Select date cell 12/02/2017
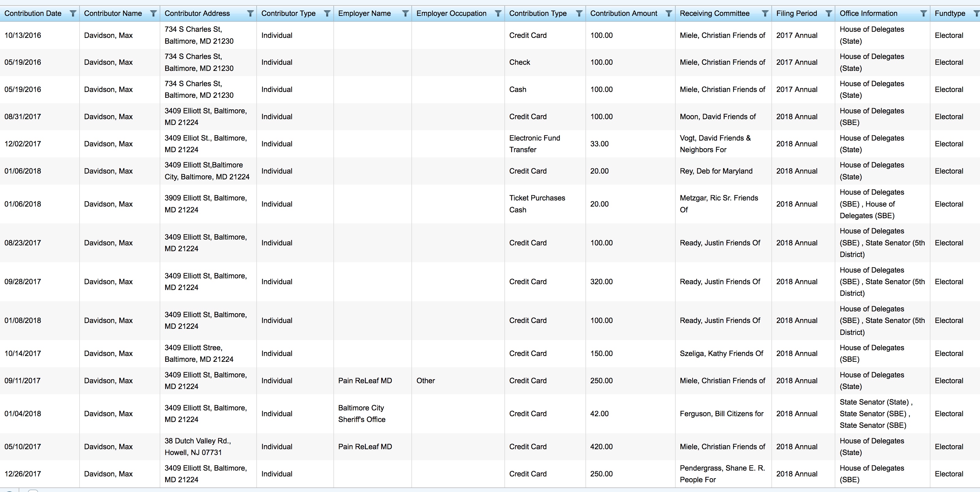The image size is (980, 492). [23, 144]
